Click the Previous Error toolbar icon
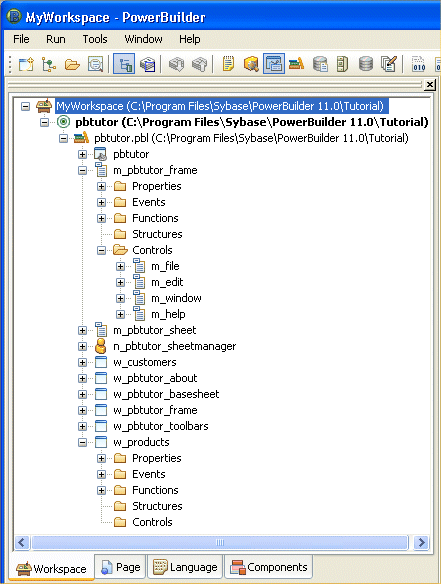Screen dimensions: 441x584 point(199,64)
